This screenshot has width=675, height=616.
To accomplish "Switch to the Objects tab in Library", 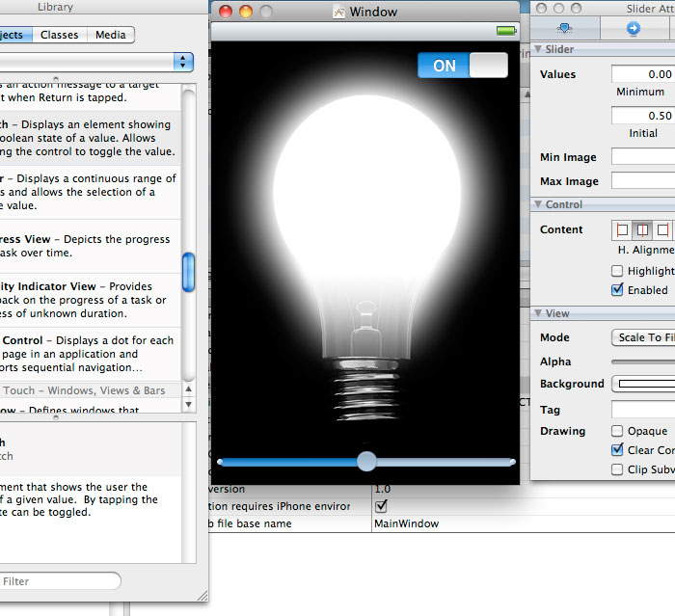I will pyautogui.click(x=16, y=35).
